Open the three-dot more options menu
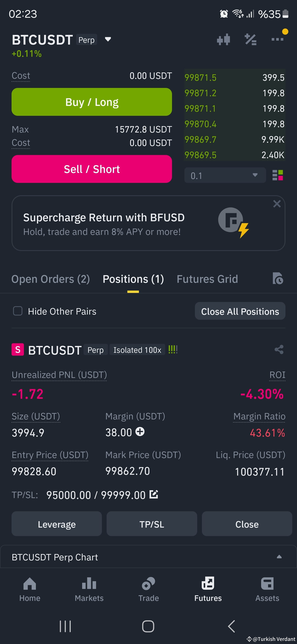This screenshot has width=297, height=644. pos(277,39)
